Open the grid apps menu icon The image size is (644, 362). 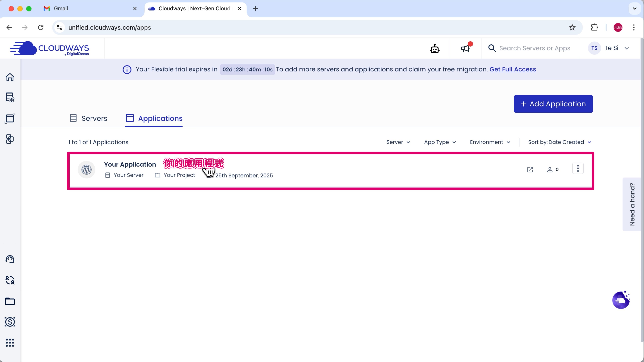point(10,343)
